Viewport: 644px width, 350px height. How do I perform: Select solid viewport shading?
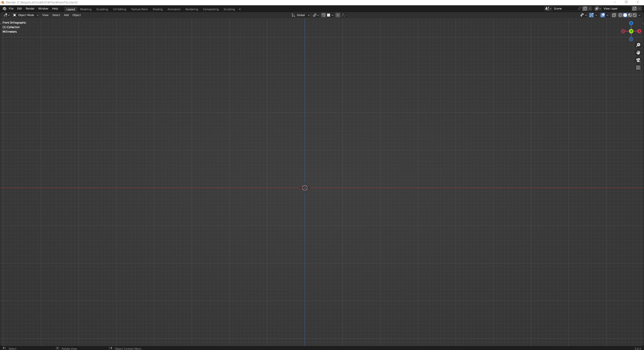[x=625, y=15]
